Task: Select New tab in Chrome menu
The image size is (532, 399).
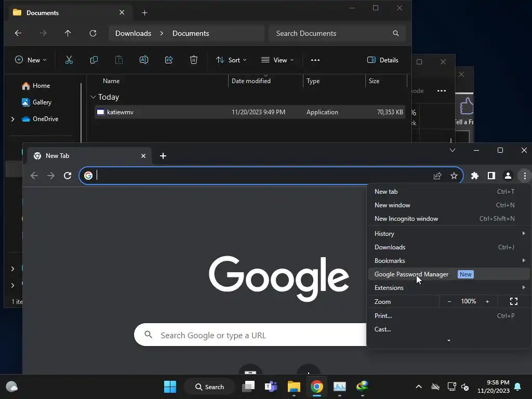Action: coord(449,192)
